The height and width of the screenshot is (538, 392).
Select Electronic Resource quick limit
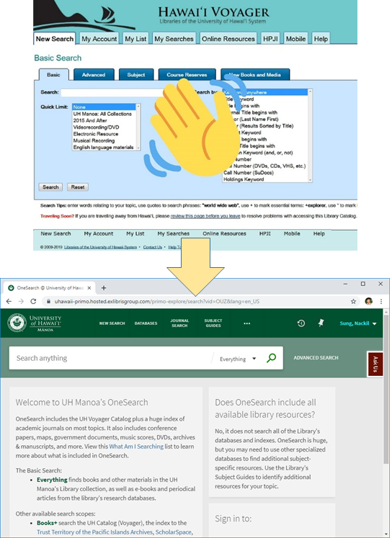click(96, 134)
